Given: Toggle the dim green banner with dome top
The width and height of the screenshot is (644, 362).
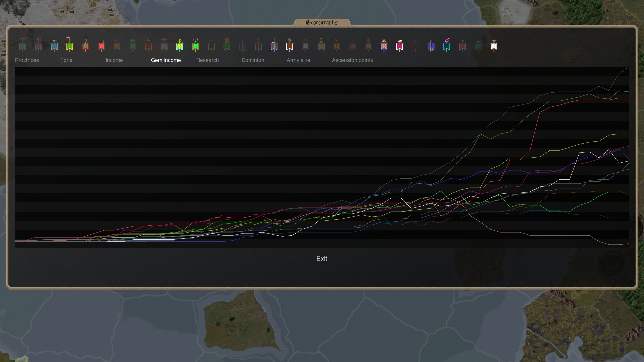Looking at the screenshot, I should coord(133,44).
